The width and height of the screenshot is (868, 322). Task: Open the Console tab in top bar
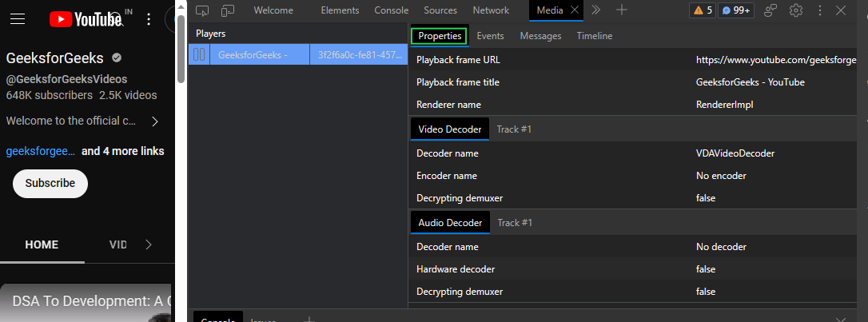[x=392, y=10]
